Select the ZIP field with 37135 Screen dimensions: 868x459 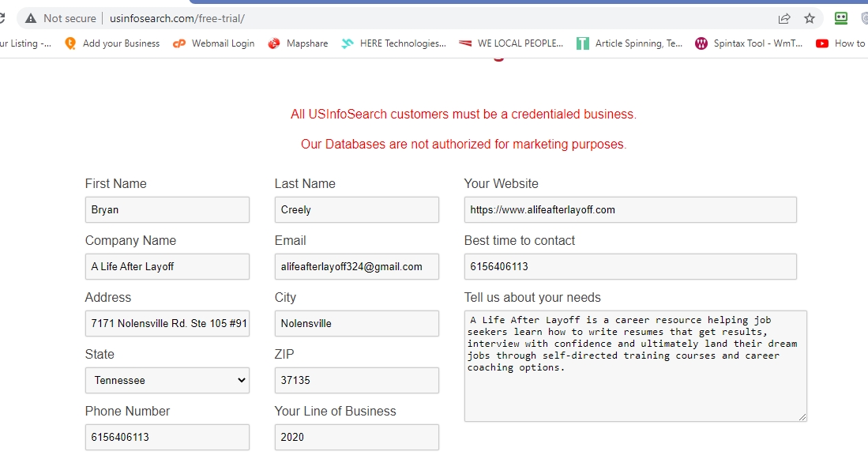click(356, 380)
